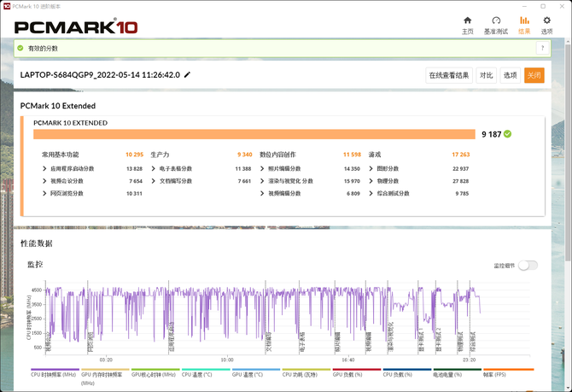
Task: Click the CPU 时钟频率 legend color bar
Action: pyautogui.click(x=53, y=369)
